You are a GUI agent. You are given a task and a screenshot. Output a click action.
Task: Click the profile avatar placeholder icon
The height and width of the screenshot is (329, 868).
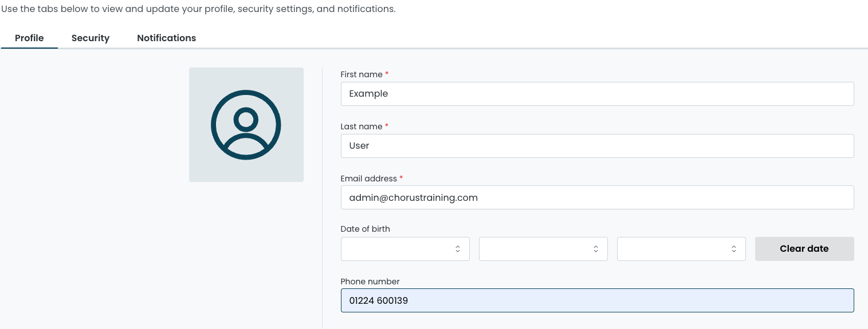[x=246, y=125]
